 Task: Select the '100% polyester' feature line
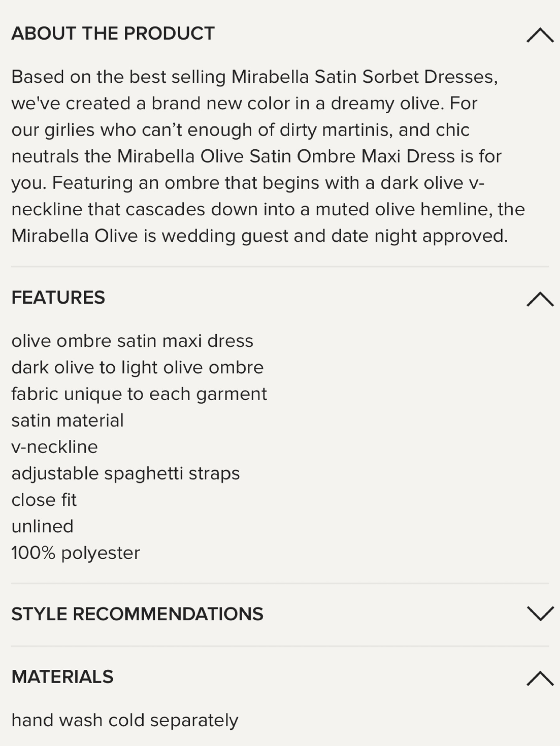[76, 553]
